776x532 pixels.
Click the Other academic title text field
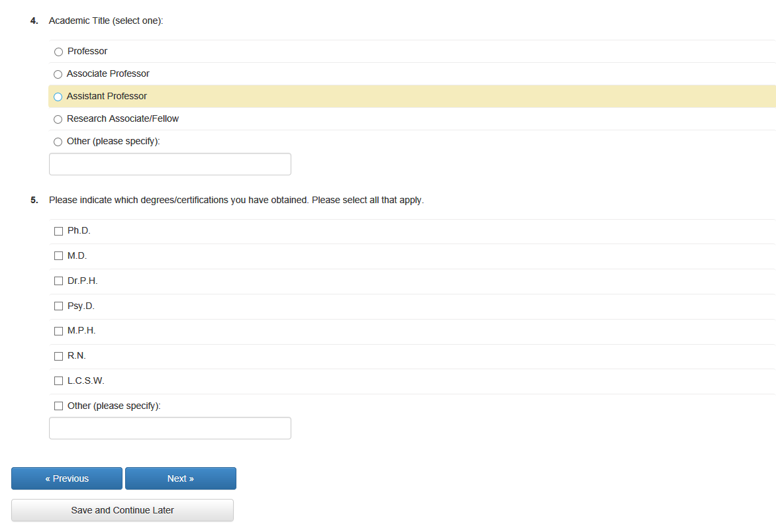pyautogui.click(x=170, y=164)
